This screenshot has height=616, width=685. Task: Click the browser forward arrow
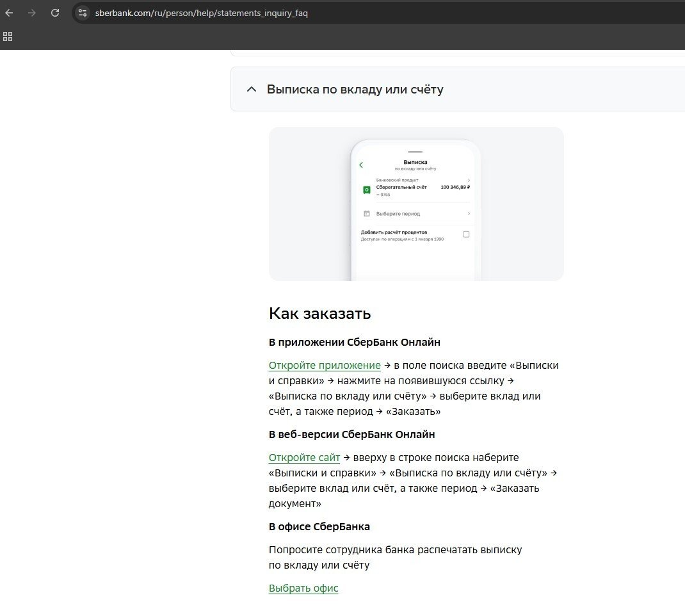click(x=32, y=13)
